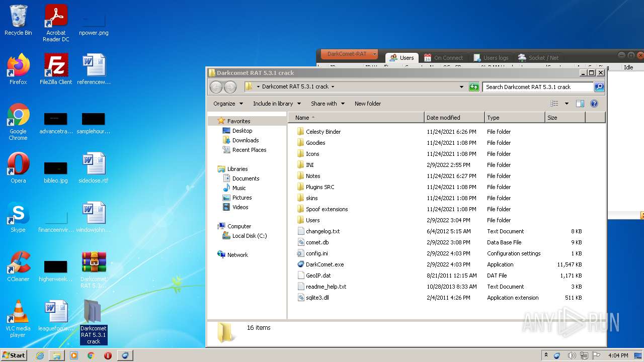644x362 pixels.
Task: Open CCleaner desktop shortcut
Action: click(x=18, y=266)
